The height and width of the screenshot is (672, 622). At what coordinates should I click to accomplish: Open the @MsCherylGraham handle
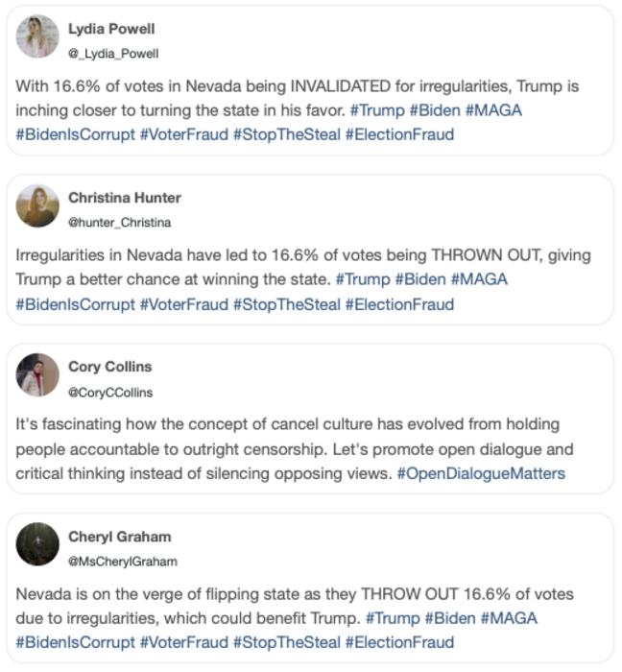coord(122,561)
